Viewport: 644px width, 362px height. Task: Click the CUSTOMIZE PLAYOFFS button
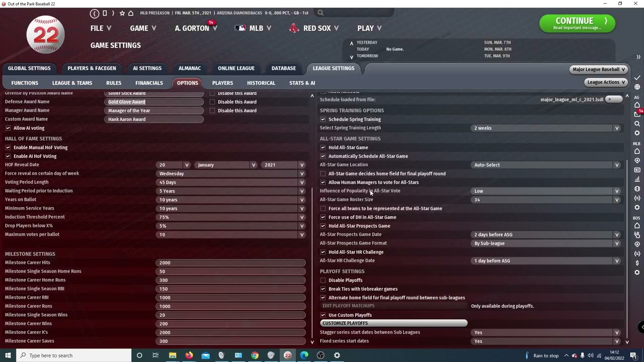pos(393,323)
